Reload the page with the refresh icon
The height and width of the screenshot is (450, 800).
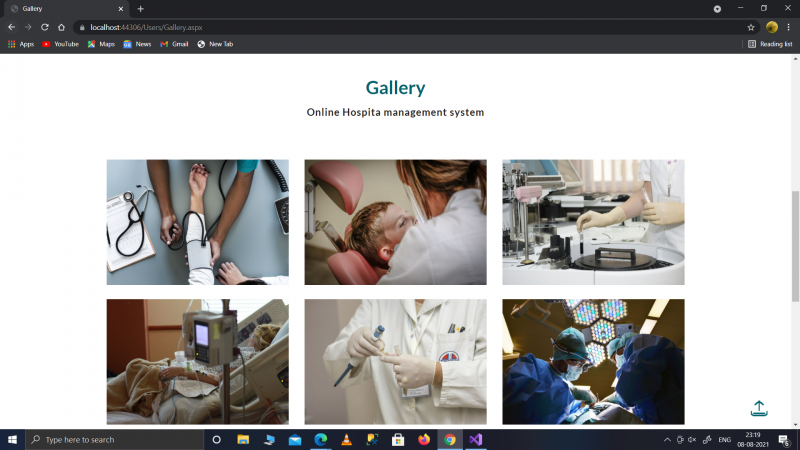45,27
